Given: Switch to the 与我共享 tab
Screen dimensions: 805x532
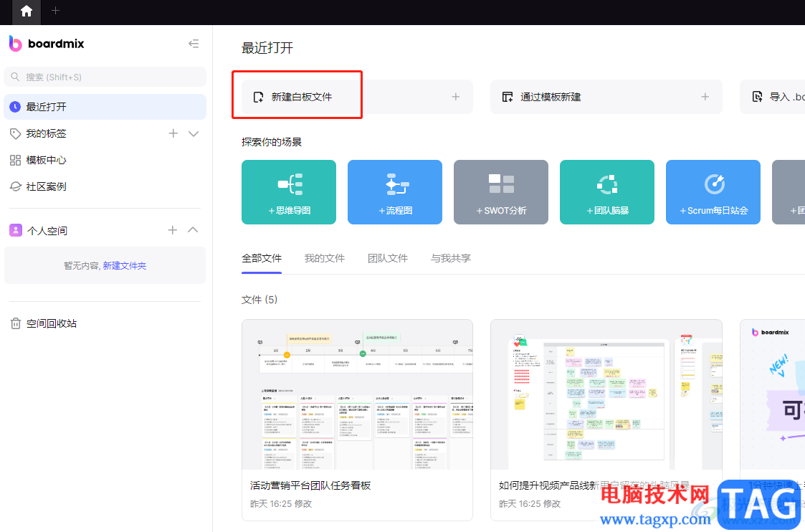Looking at the screenshot, I should [x=451, y=258].
